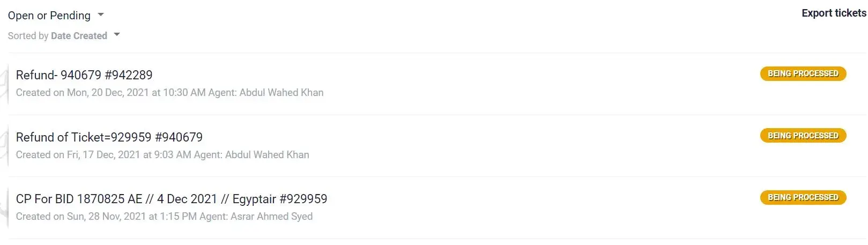Screen dimensions: 868x245
Task: Click Abdul Wahed Khan on ticket #942289
Action: click(281, 93)
